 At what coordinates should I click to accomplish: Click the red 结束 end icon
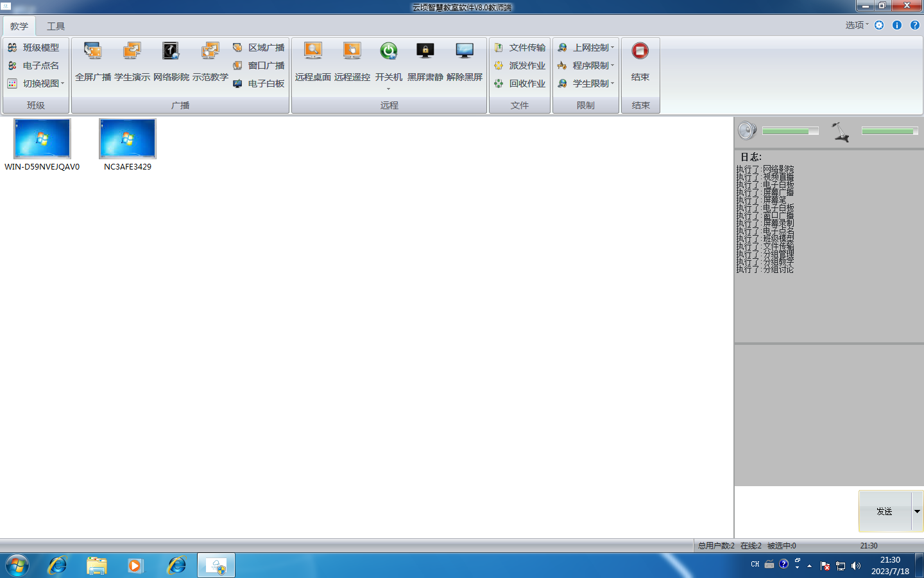640,51
